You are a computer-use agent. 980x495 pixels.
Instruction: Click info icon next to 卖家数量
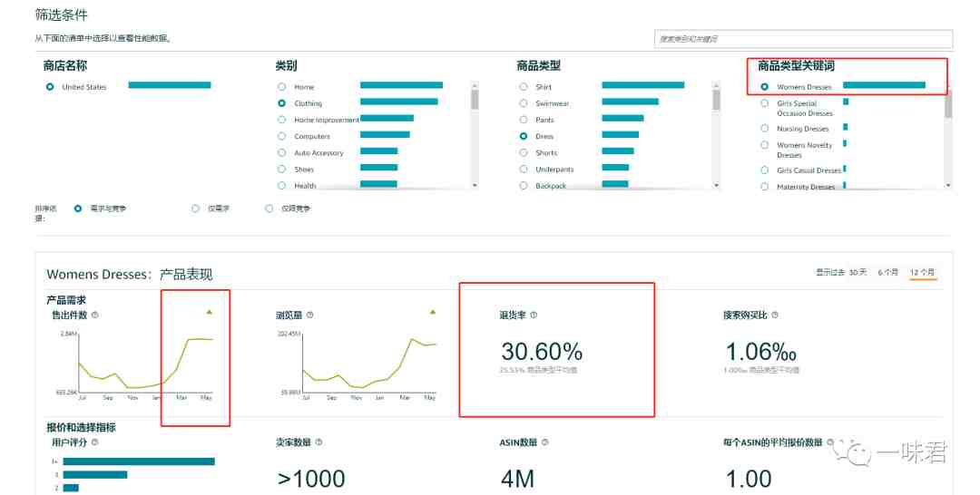tap(318, 442)
